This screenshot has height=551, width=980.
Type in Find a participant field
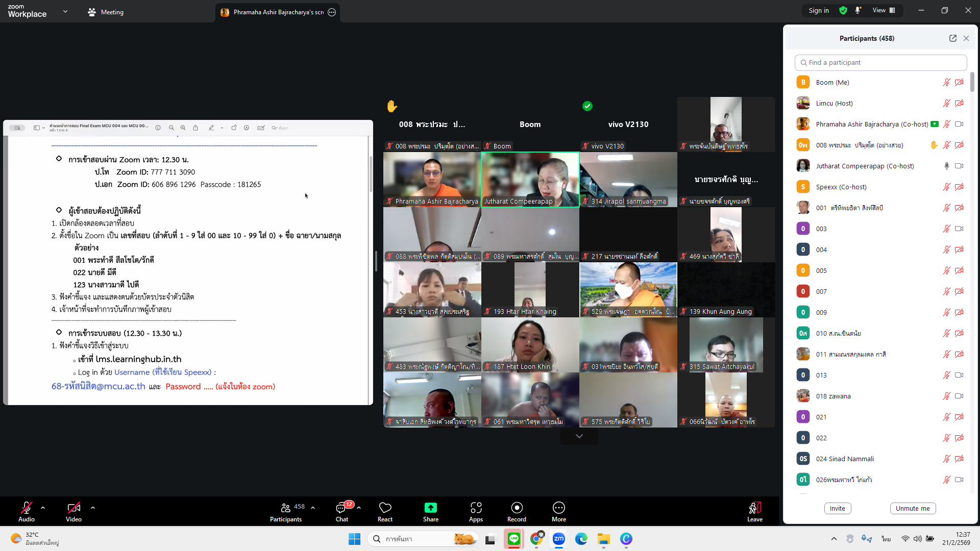click(880, 62)
